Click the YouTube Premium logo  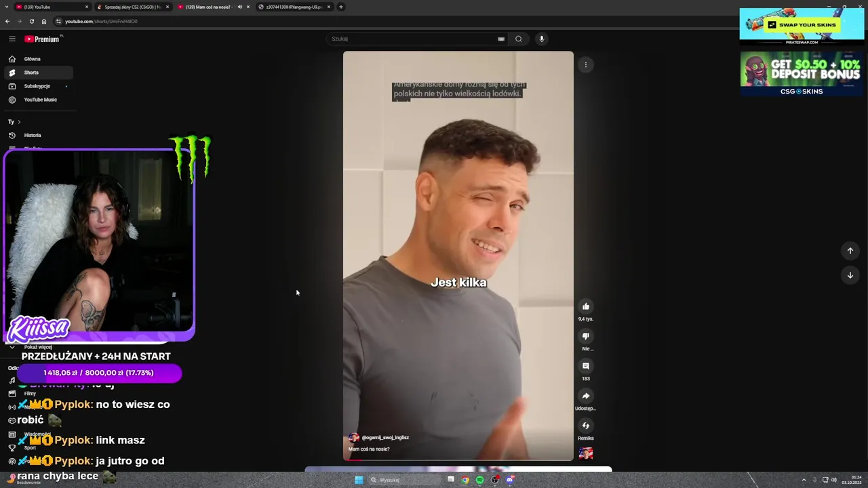[x=42, y=39]
